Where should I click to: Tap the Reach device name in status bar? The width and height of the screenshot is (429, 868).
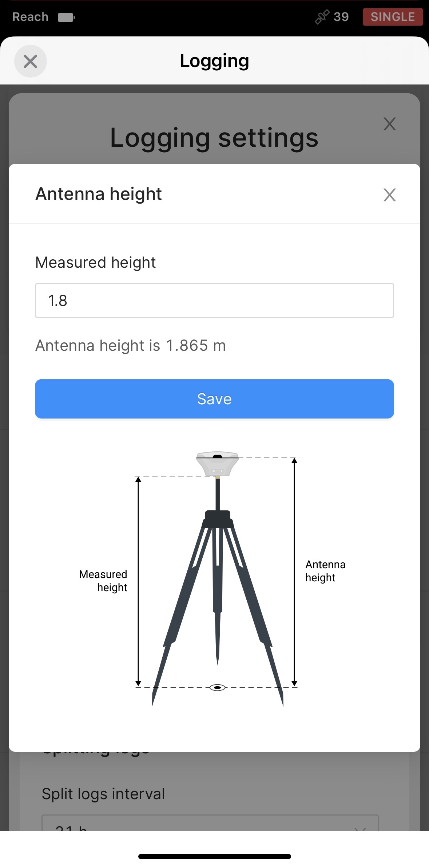click(30, 17)
